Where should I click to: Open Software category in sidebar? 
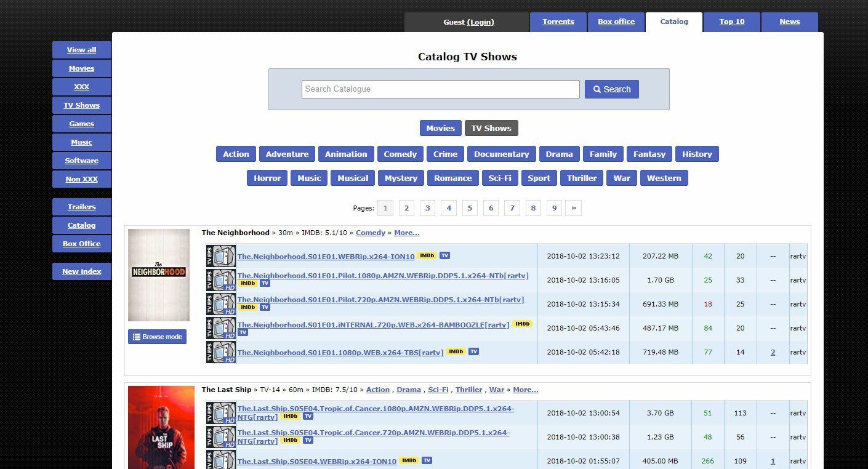click(82, 161)
